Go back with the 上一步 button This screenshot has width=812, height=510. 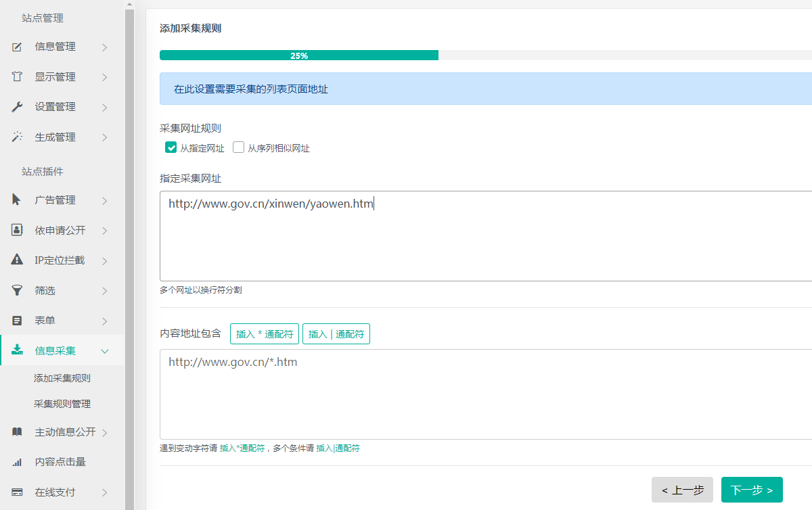[x=682, y=490]
